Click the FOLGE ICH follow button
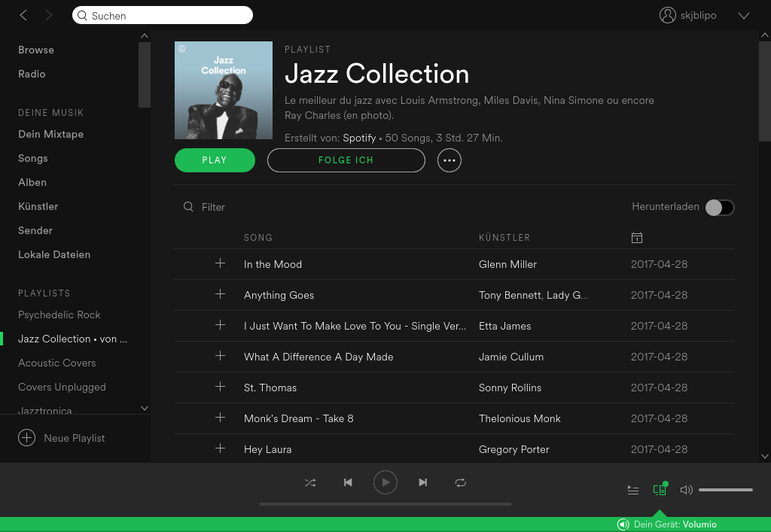This screenshot has width=771, height=532. [x=346, y=160]
